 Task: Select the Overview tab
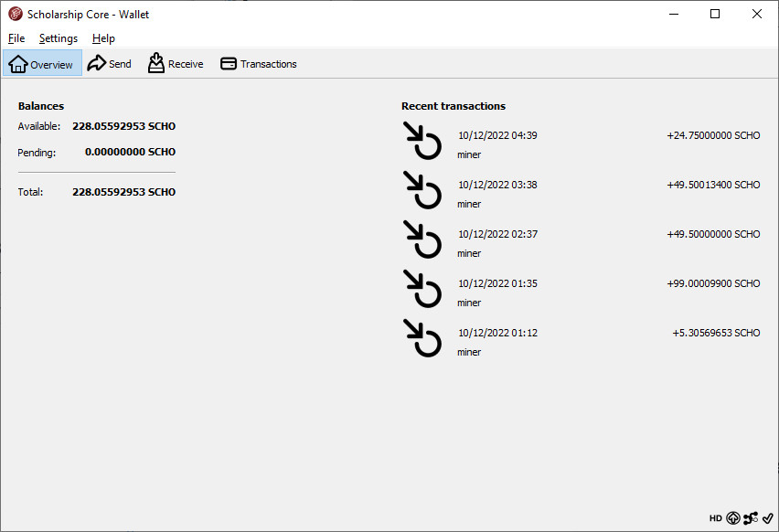click(x=42, y=62)
